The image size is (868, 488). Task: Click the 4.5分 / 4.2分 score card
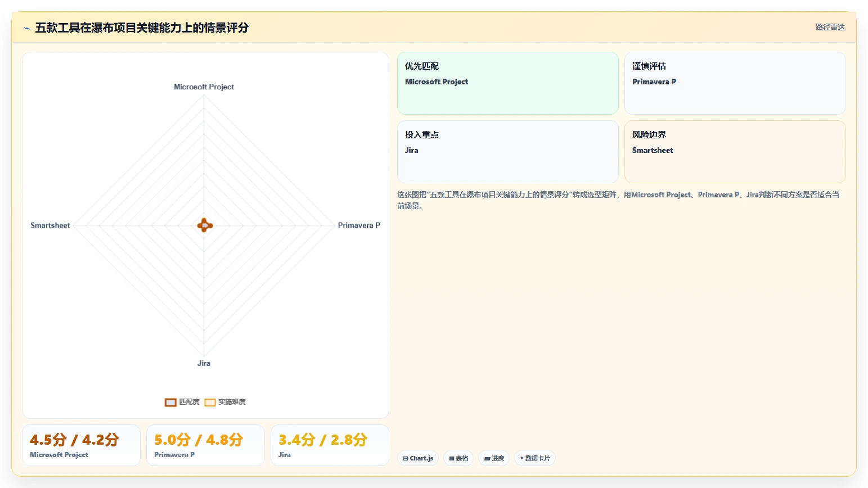coord(81,445)
